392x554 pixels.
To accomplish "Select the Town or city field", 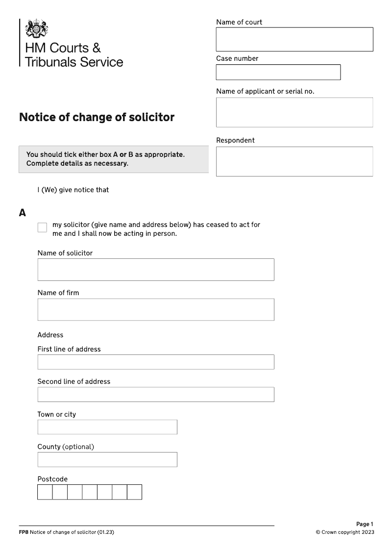I will pyautogui.click(x=107, y=427).
